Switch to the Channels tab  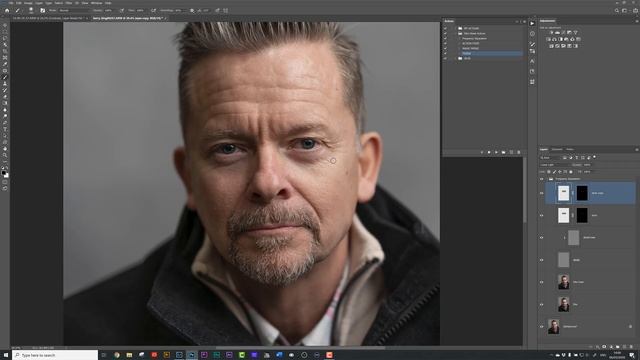point(557,150)
